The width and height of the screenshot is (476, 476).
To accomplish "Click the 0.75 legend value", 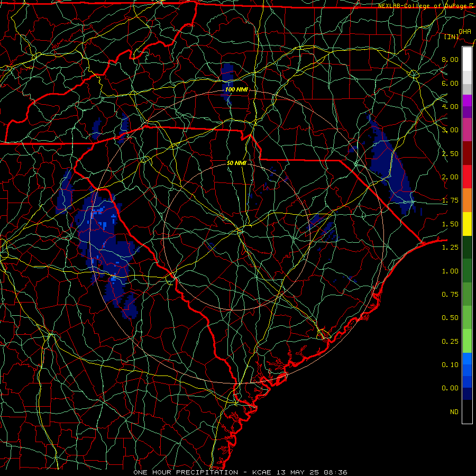I will (450, 295).
